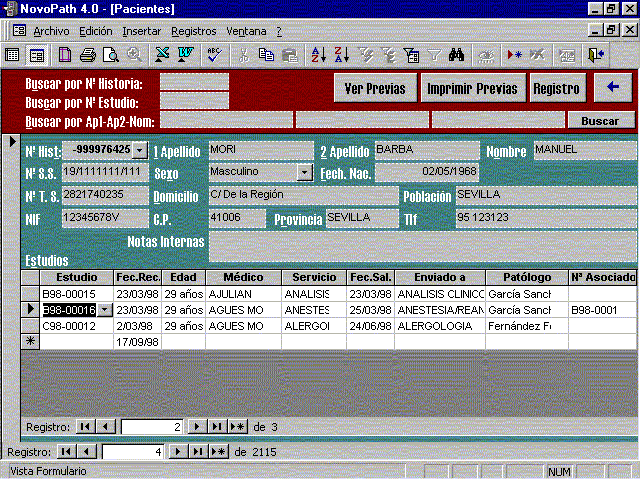Click the Filter by Form toolbar icon
Image resolution: width=640 pixels, height=480 pixels.
(411, 55)
